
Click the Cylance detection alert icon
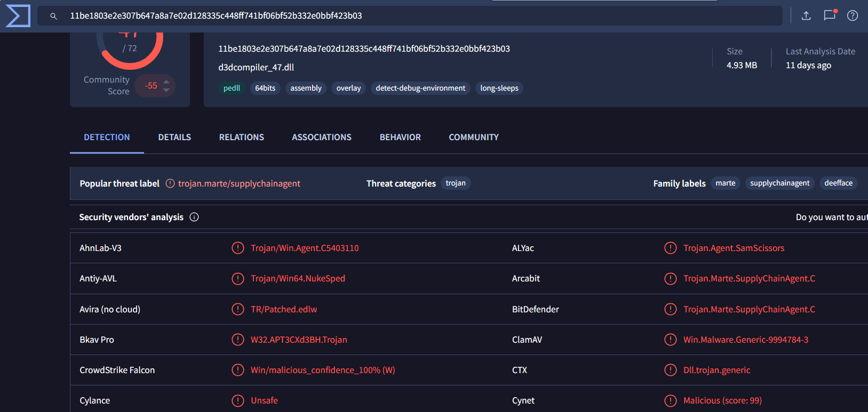click(238, 400)
